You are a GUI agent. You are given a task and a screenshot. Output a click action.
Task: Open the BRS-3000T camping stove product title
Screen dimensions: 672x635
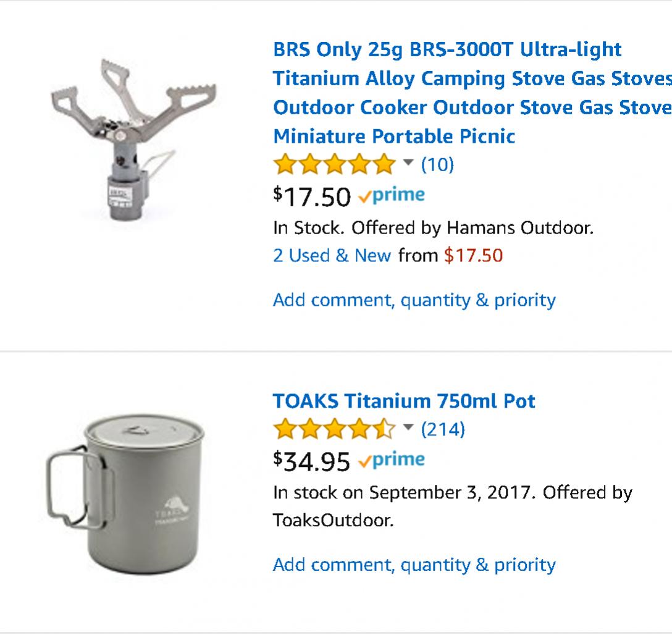click(472, 93)
